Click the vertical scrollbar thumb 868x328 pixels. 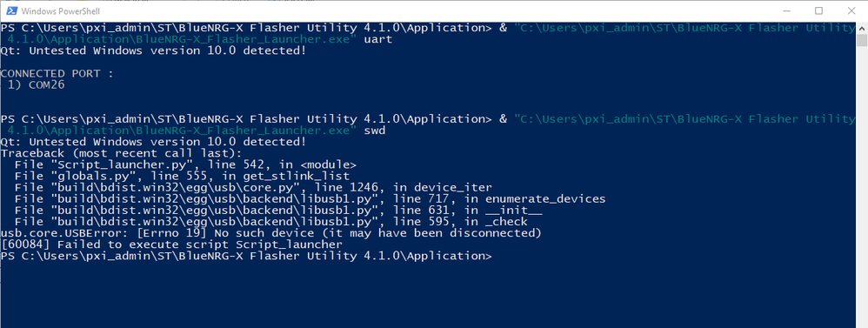tap(862, 40)
